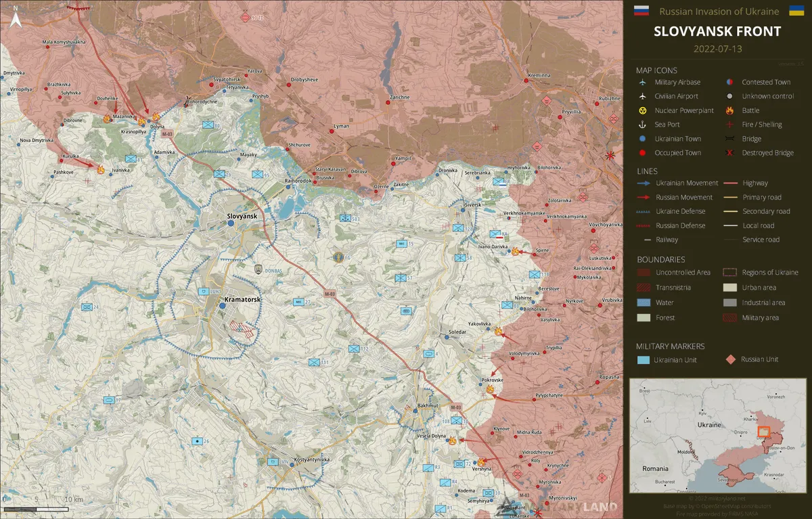Click the Nuclear Powerplant legend icon
The height and width of the screenshot is (519, 812).
tap(641, 110)
